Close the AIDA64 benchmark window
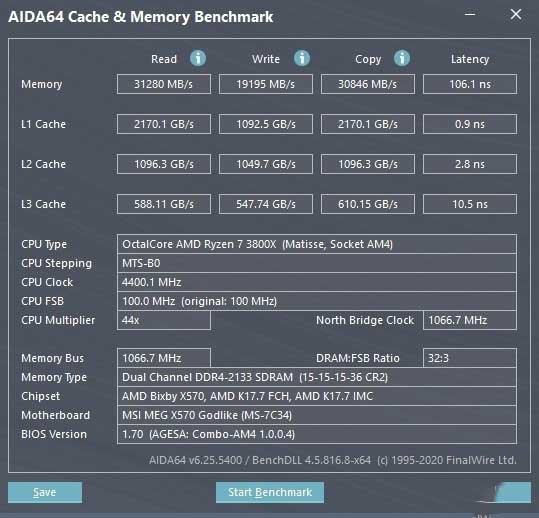The height and width of the screenshot is (518, 539). point(516,14)
